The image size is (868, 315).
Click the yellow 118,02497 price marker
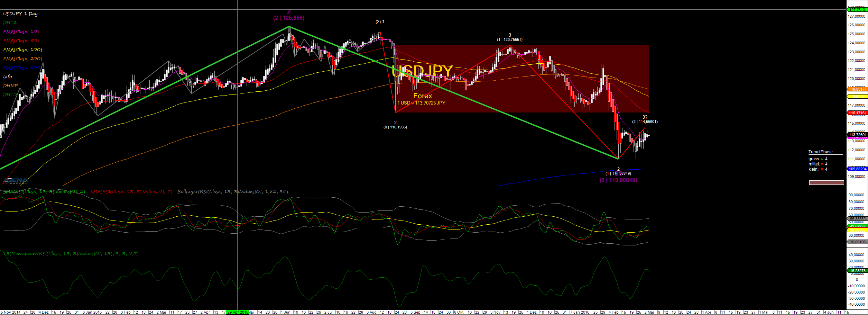pos(858,97)
